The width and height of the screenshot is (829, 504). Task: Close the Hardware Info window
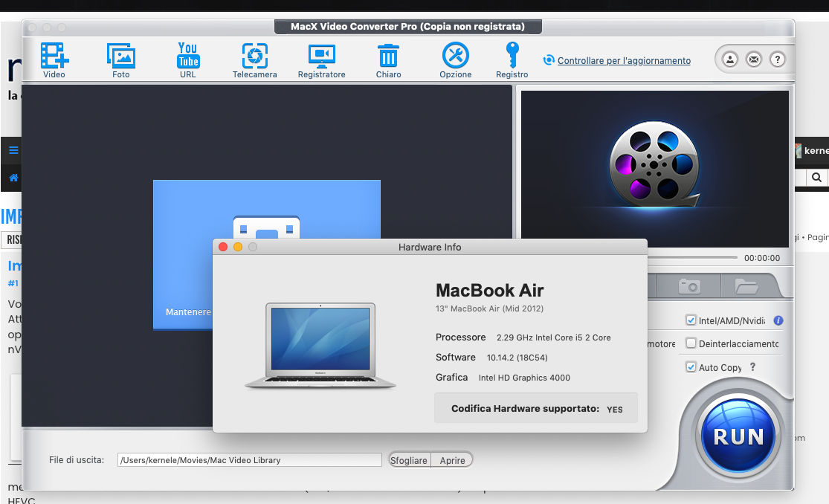223,247
